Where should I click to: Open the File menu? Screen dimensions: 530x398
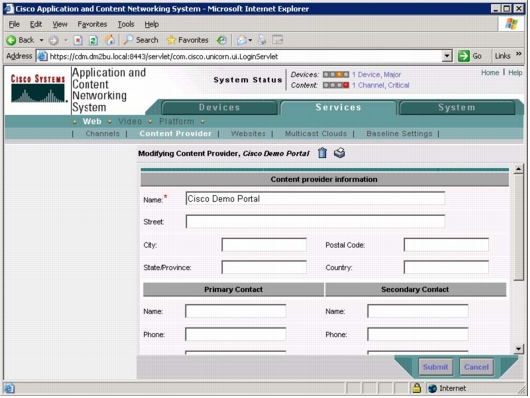(x=14, y=24)
